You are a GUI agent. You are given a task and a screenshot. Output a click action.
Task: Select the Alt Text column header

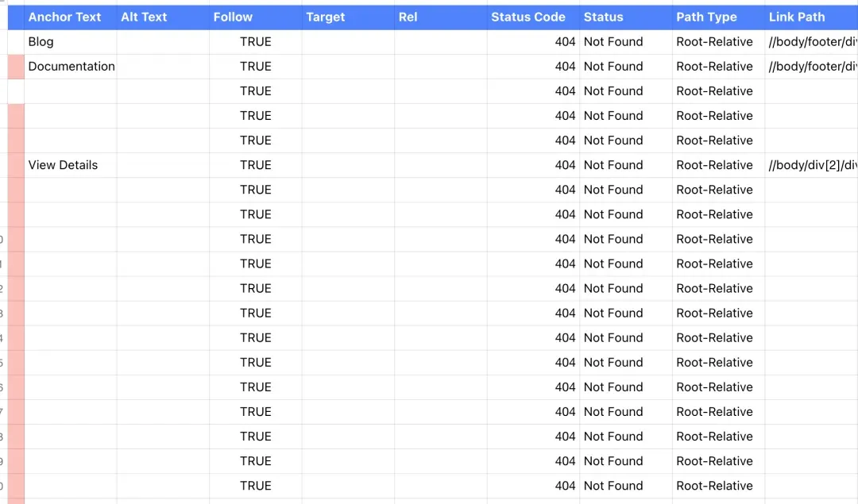pos(144,17)
